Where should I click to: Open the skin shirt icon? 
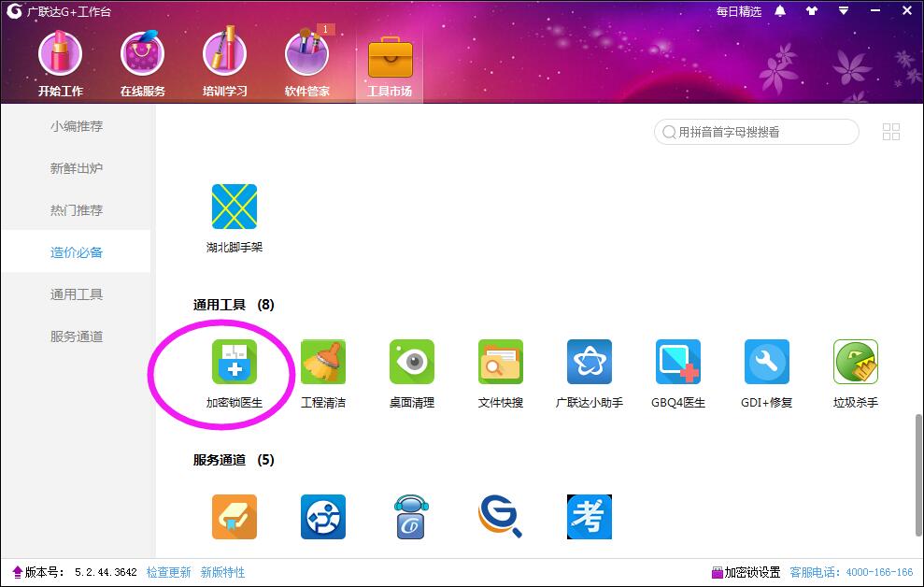[x=812, y=10]
